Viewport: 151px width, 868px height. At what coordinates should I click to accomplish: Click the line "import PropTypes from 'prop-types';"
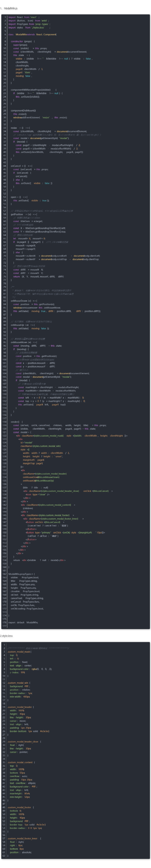(30, 24)
